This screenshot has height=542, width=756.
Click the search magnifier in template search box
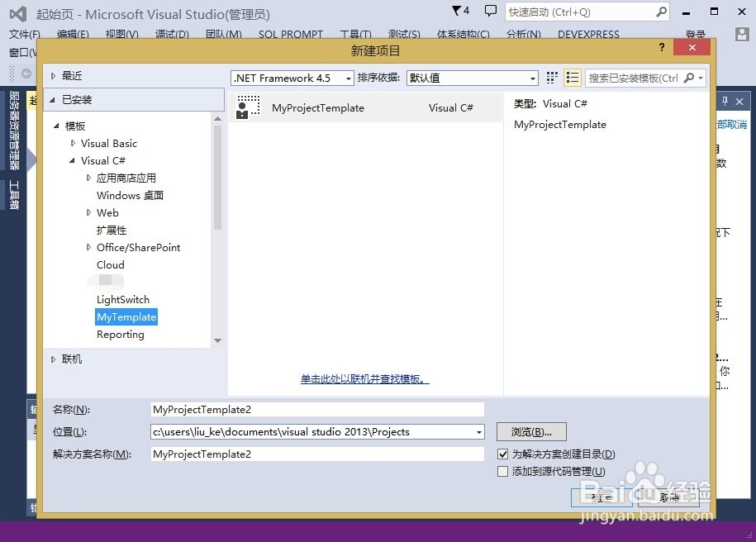(689, 78)
